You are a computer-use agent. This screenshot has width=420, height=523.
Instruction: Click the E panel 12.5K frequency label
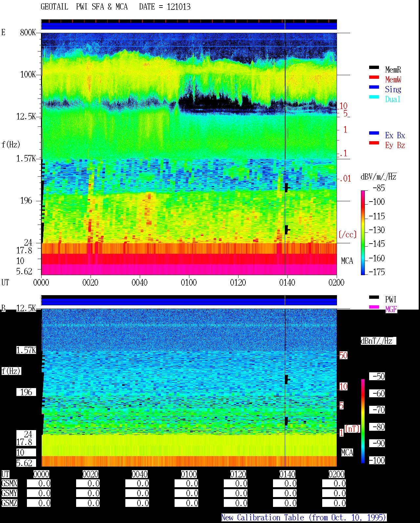26,116
